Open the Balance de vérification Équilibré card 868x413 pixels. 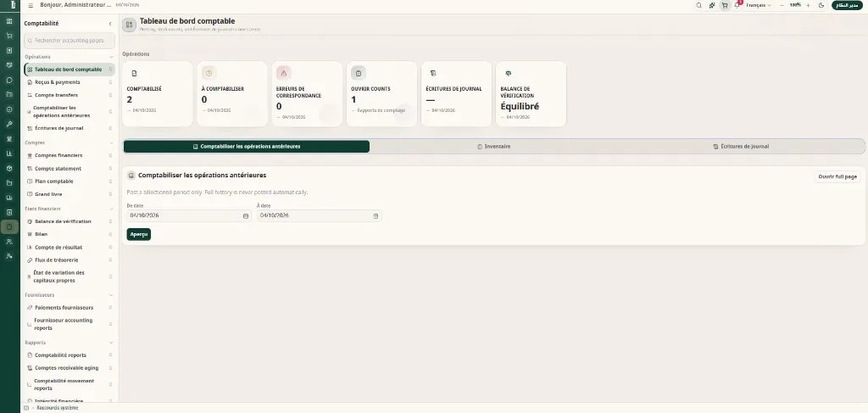pos(531,93)
